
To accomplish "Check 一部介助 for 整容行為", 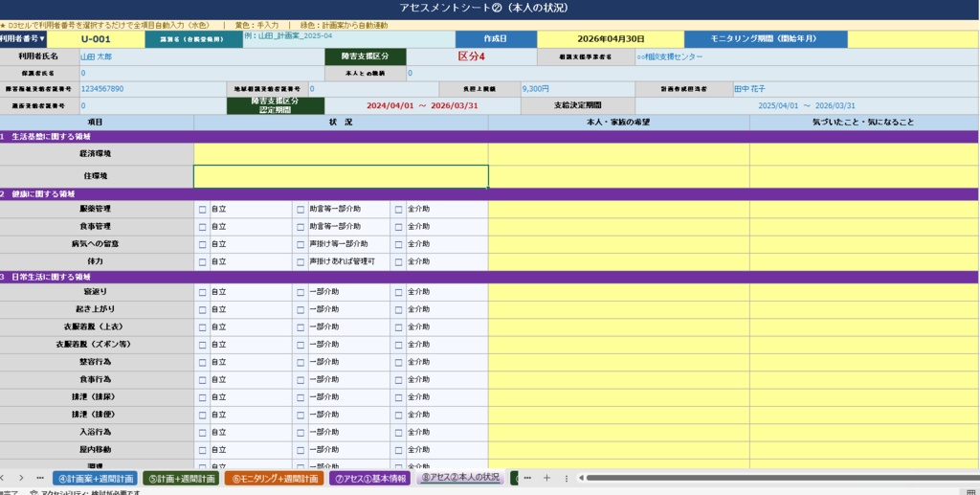I will 301,362.
